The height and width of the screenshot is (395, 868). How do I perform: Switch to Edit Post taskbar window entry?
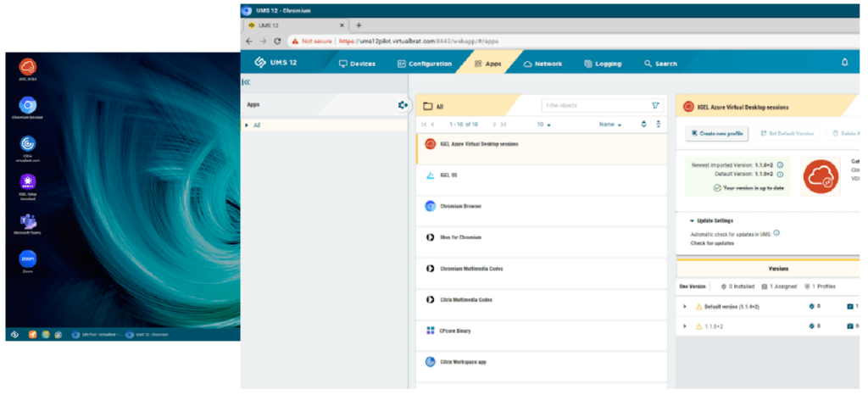(x=97, y=334)
